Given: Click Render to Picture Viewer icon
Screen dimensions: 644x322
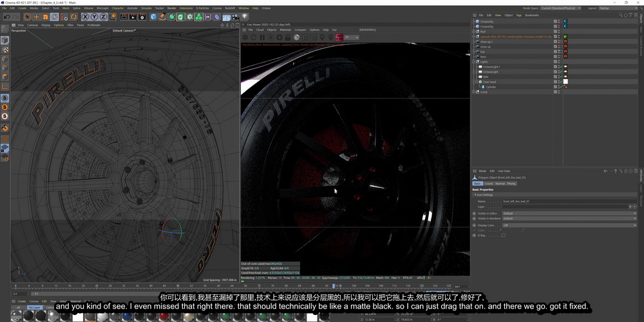Looking at the screenshot, I should (x=133, y=17).
